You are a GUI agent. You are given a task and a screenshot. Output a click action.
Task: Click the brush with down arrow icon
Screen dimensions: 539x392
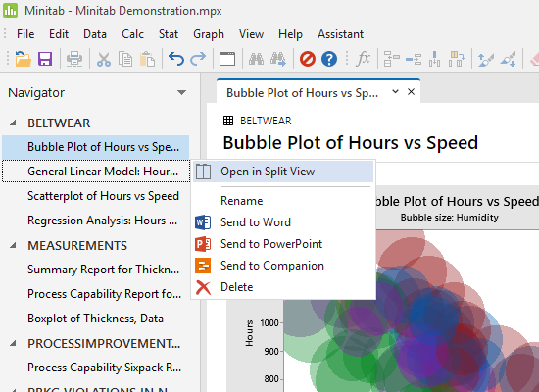(508, 59)
